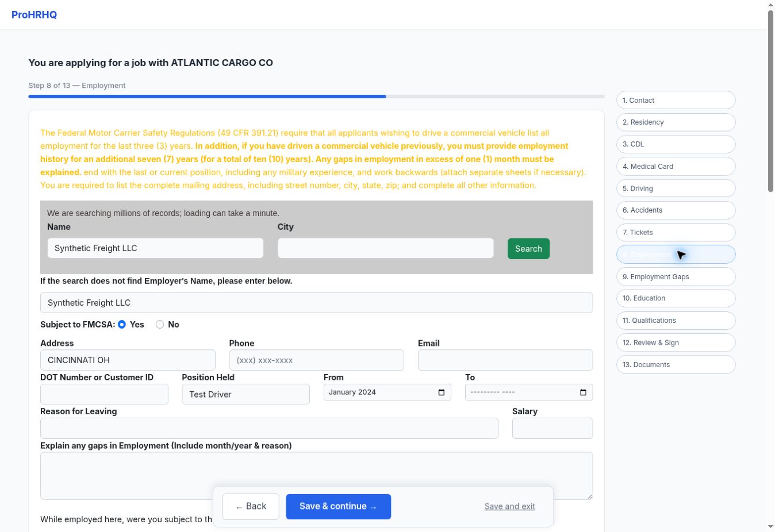Click the Back button
The image size is (775, 532).
(x=251, y=507)
